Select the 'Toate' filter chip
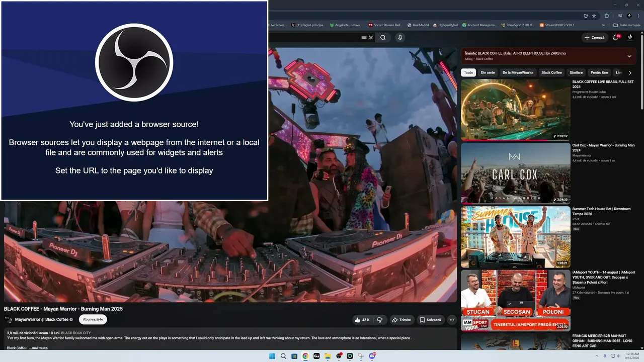 click(468, 73)
